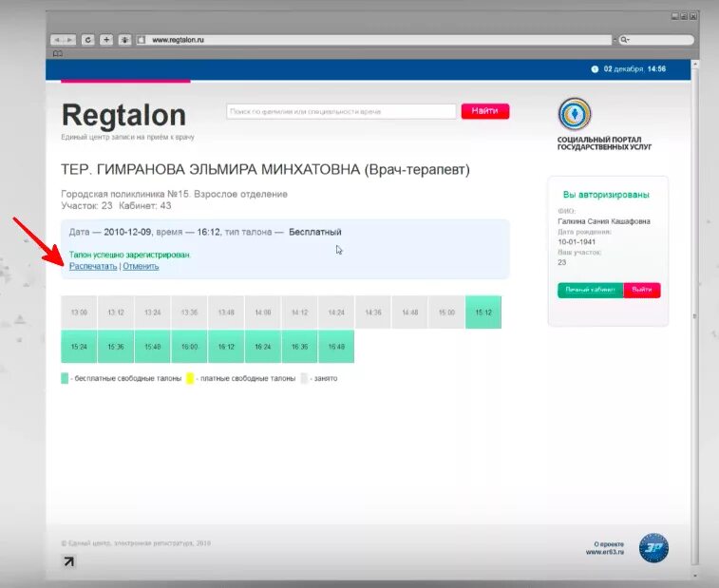Select the 16:12 time slot

click(x=226, y=347)
